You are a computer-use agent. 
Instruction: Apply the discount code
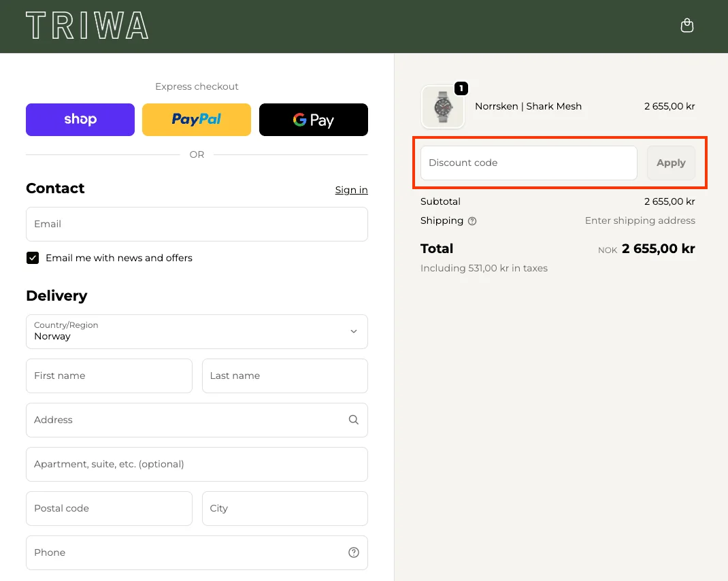pos(671,163)
